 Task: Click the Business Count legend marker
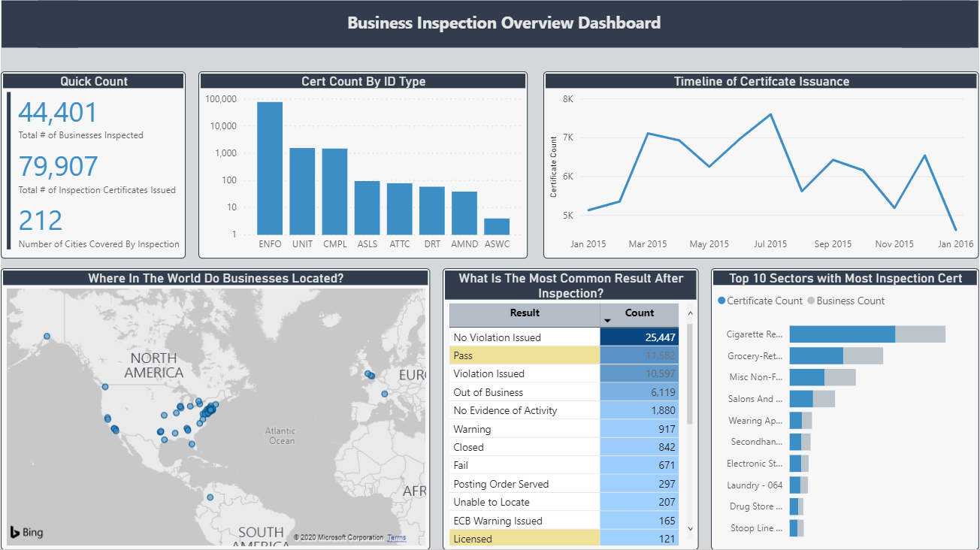811,301
